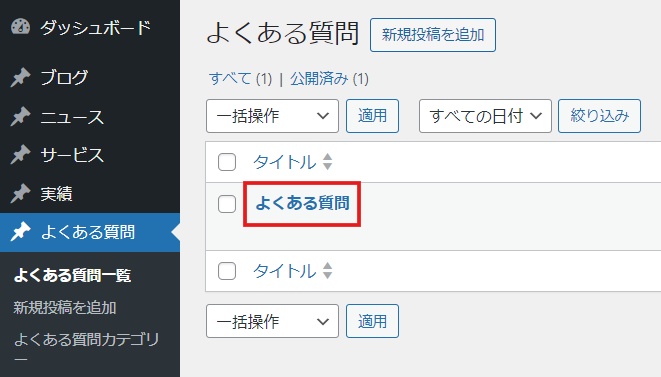
Task: Click the pin icon beside 実績
Action: (x=20, y=194)
